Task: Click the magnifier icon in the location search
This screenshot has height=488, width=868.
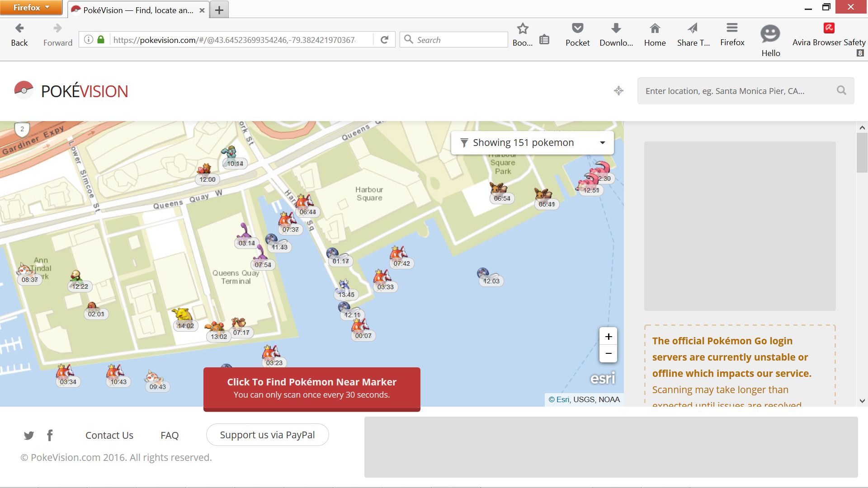Action: [x=841, y=90]
